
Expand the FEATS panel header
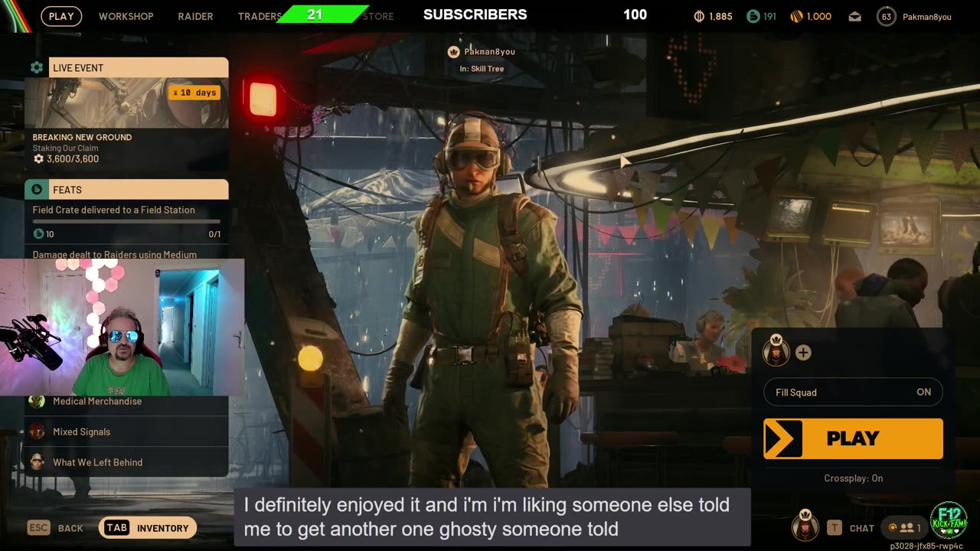coord(139,189)
